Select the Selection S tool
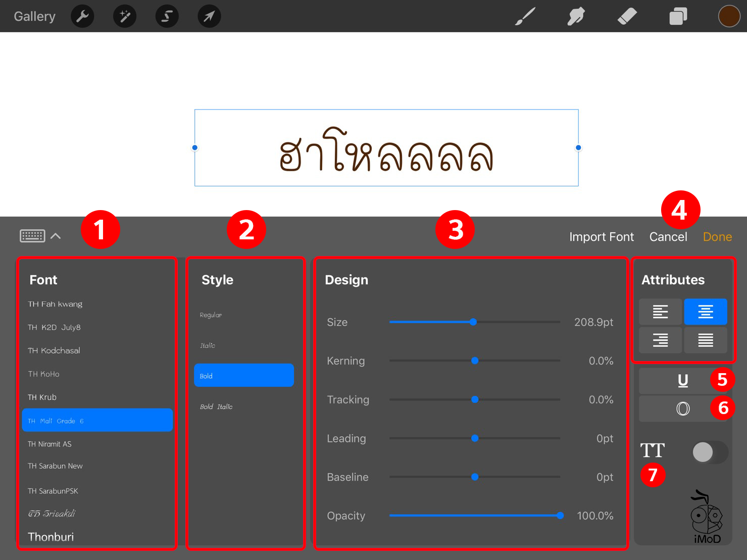Screen dimensions: 747x560 click(x=167, y=17)
